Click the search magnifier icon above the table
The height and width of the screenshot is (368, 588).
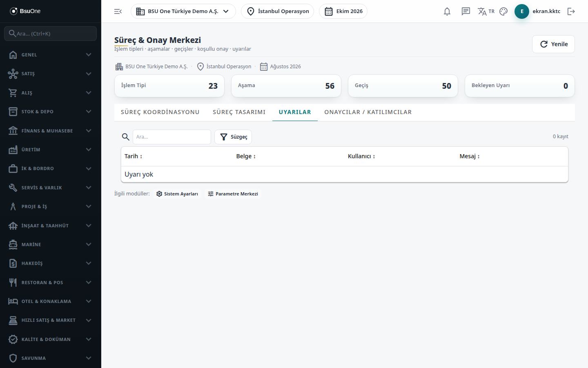[126, 137]
